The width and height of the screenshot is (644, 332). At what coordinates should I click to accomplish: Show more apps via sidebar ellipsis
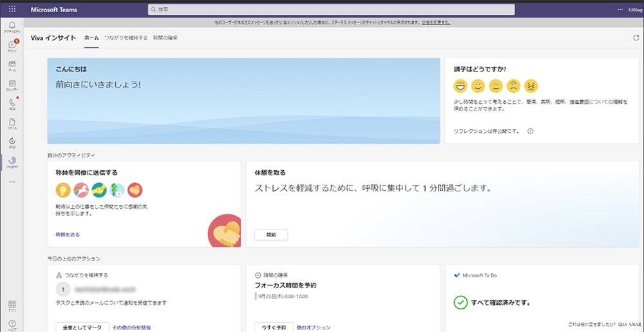point(12,182)
